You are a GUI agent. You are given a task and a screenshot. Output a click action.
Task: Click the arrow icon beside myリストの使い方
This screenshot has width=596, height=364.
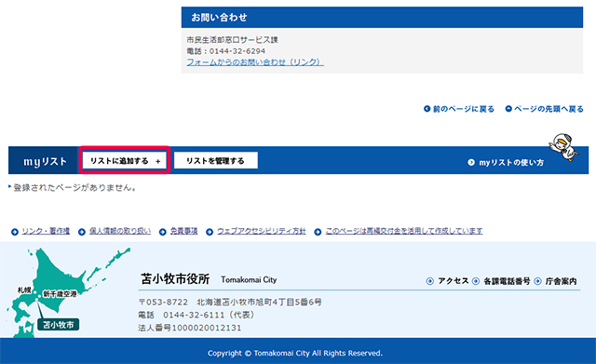click(471, 163)
